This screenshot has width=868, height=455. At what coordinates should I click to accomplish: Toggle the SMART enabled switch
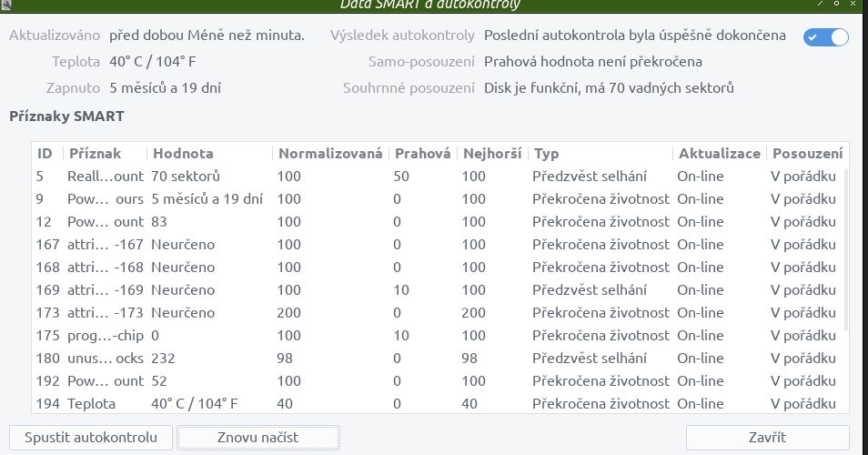825,37
